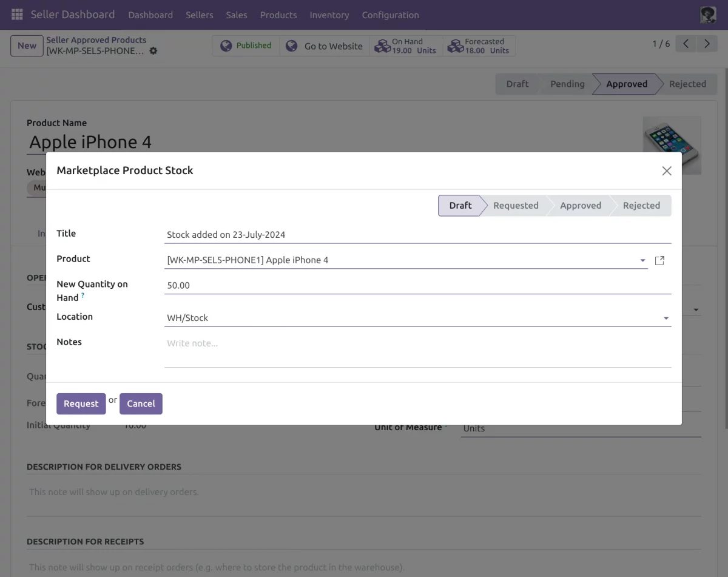Click the New Quantity on Hand field
This screenshot has height=577, width=728.
point(417,285)
